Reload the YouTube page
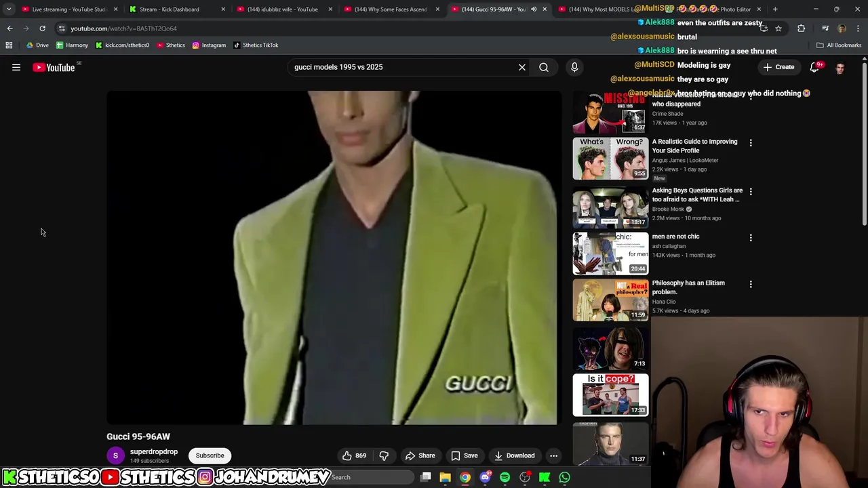Screen dimensions: 868x488 tap(42, 28)
